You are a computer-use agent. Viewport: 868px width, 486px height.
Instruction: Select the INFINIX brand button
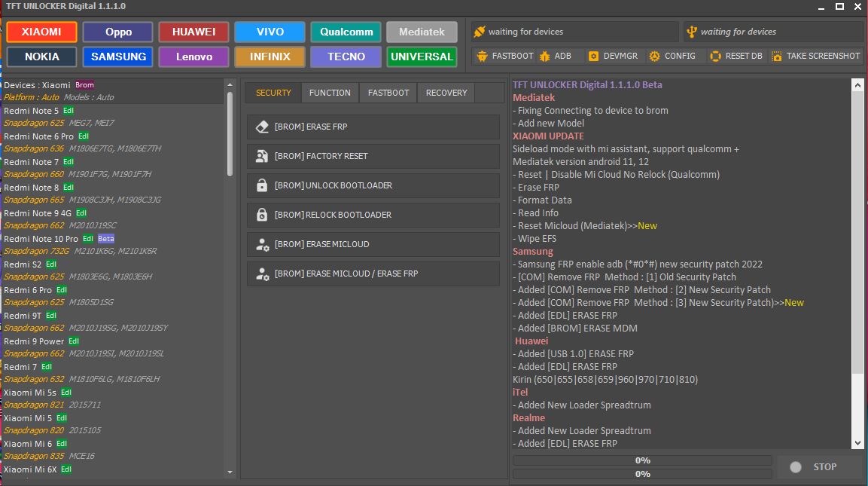(270, 57)
